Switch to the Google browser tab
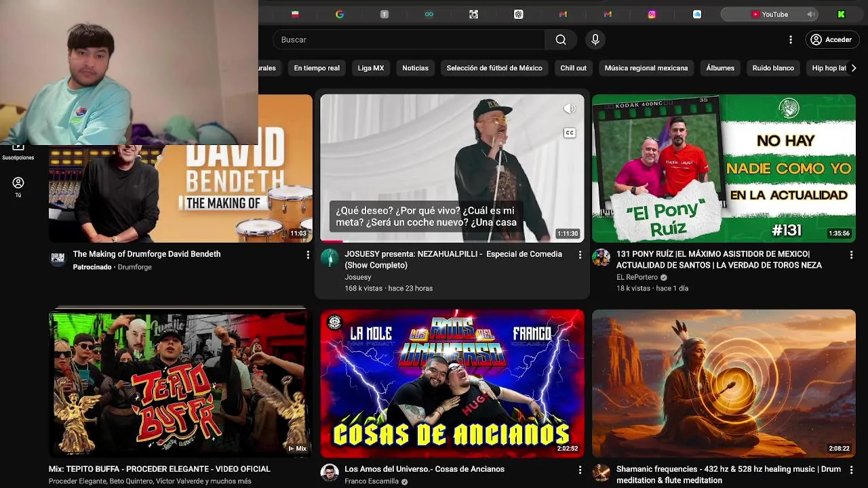Screen dimensions: 868x488 tap(340, 14)
